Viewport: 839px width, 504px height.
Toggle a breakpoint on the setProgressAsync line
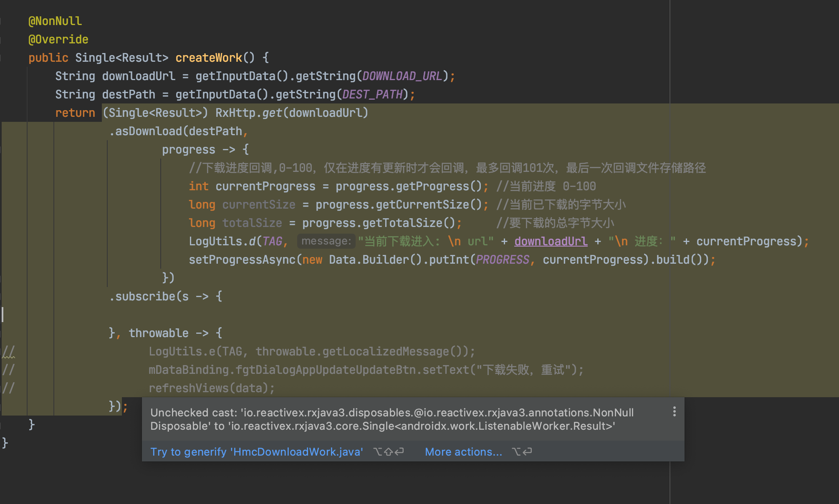point(13,260)
